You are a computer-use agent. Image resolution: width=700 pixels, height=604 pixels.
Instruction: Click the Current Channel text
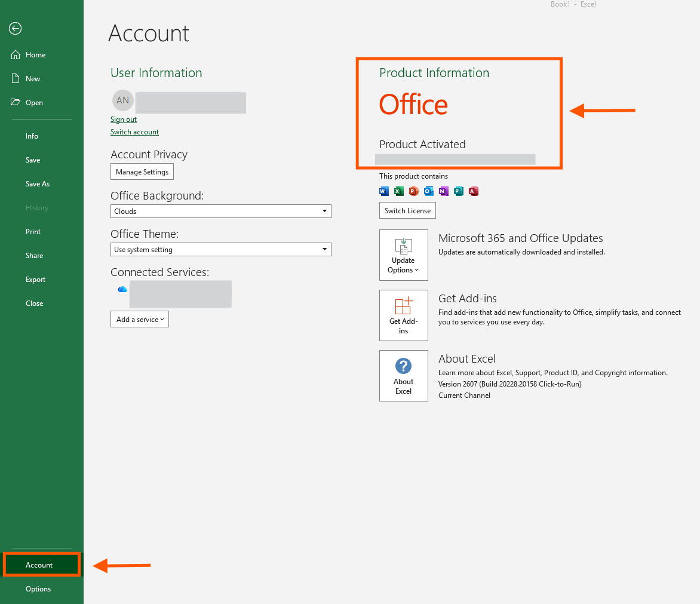point(464,395)
